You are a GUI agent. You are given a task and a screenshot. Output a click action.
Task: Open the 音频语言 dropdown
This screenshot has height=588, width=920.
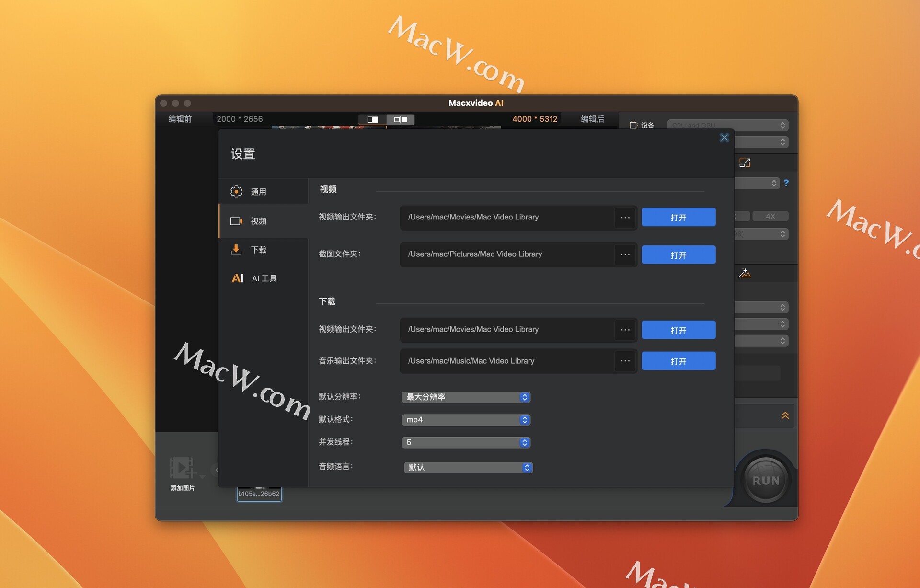(468, 467)
